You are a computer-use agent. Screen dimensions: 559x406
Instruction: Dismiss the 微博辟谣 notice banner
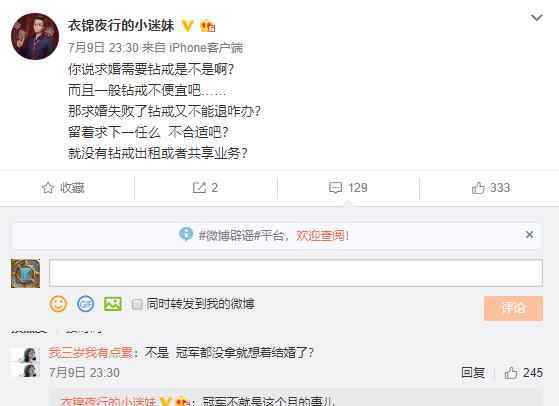[x=529, y=235]
